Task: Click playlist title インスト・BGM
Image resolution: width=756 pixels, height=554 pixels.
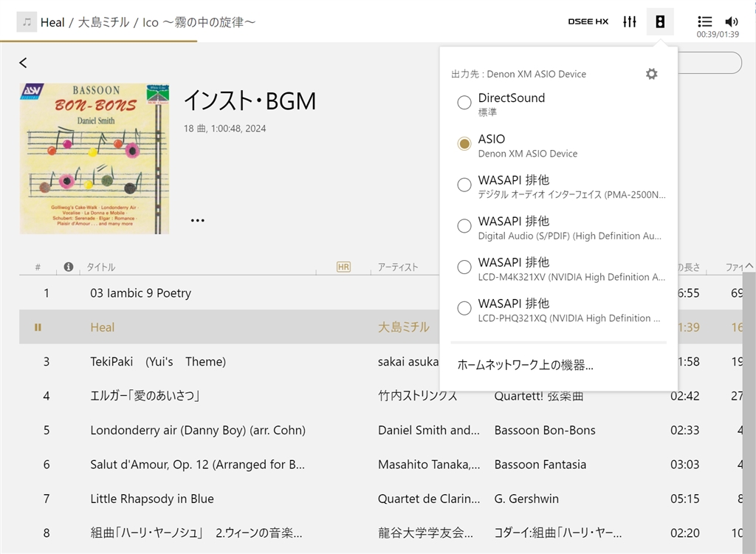Action: (250, 101)
